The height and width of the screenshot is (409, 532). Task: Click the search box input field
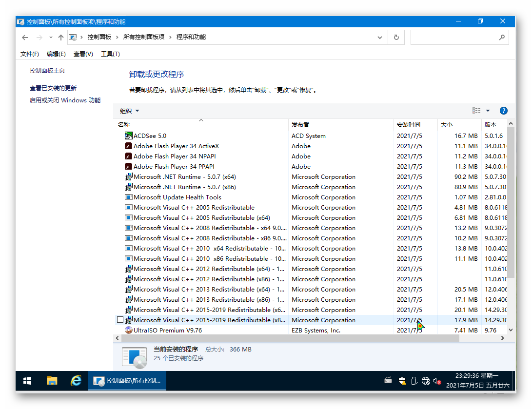click(x=454, y=38)
